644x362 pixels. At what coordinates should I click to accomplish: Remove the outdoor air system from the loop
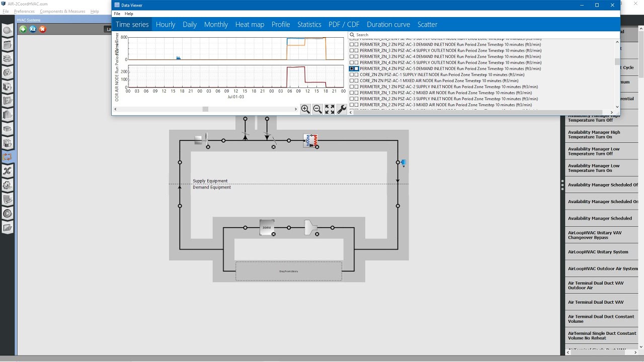pyautogui.click(x=274, y=147)
